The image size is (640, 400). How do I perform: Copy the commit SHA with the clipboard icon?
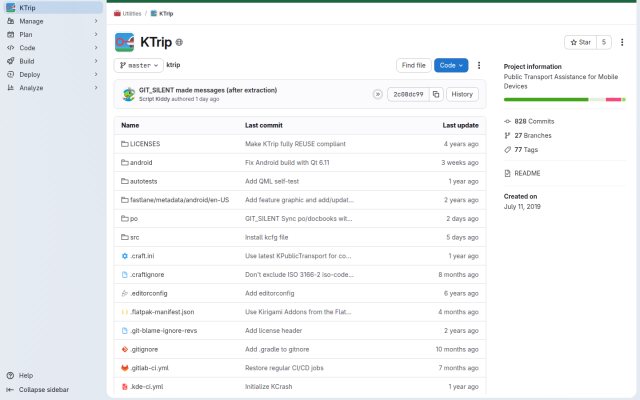pyautogui.click(x=436, y=94)
